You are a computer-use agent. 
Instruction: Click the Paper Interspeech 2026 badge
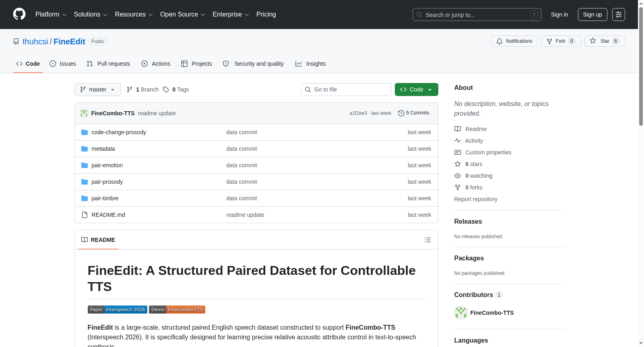(x=118, y=310)
